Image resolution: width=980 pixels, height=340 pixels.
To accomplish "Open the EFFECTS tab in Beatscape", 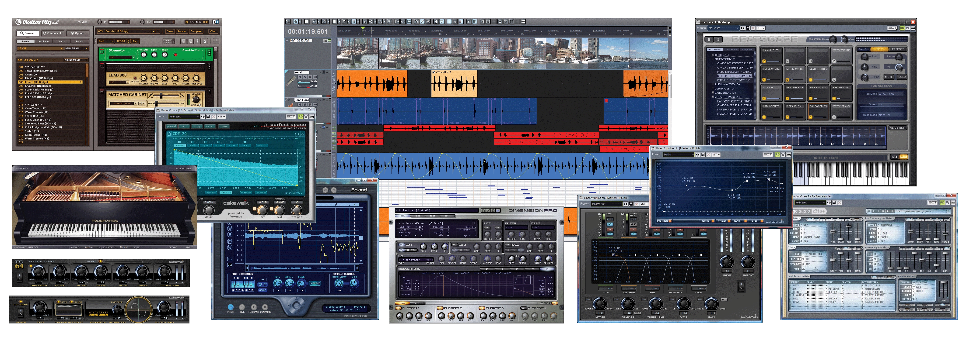I will click(x=898, y=49).
